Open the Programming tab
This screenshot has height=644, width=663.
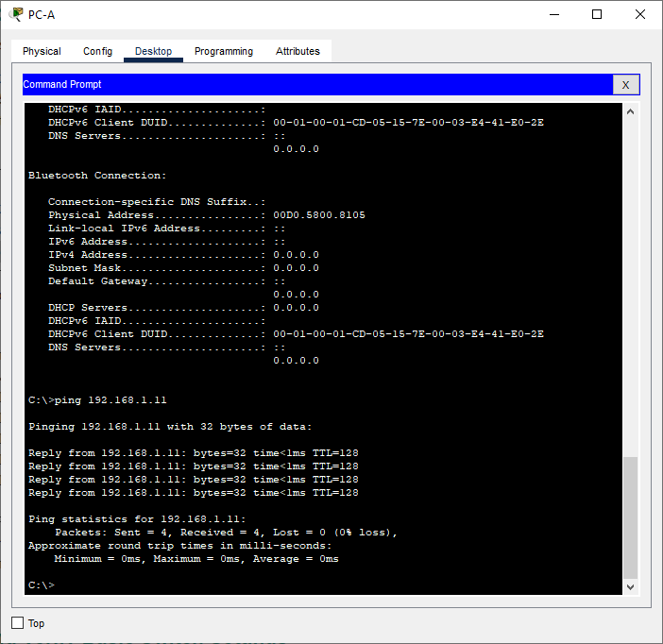(x=224, y=51)
